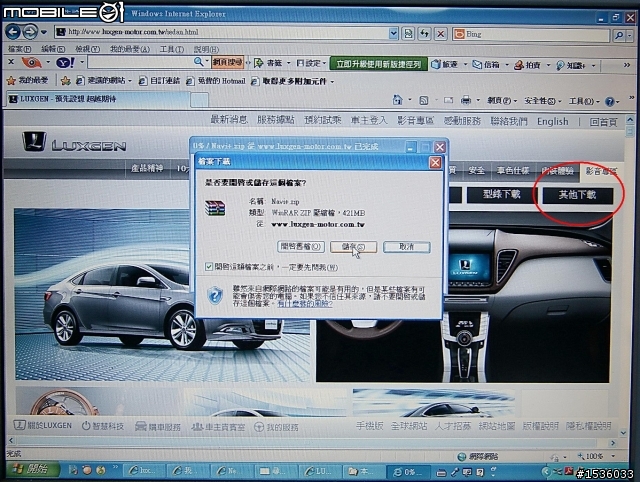Click the orange 網頁搜尋 button
Viewport: 640px width, 482px height.
coord(227,62)
